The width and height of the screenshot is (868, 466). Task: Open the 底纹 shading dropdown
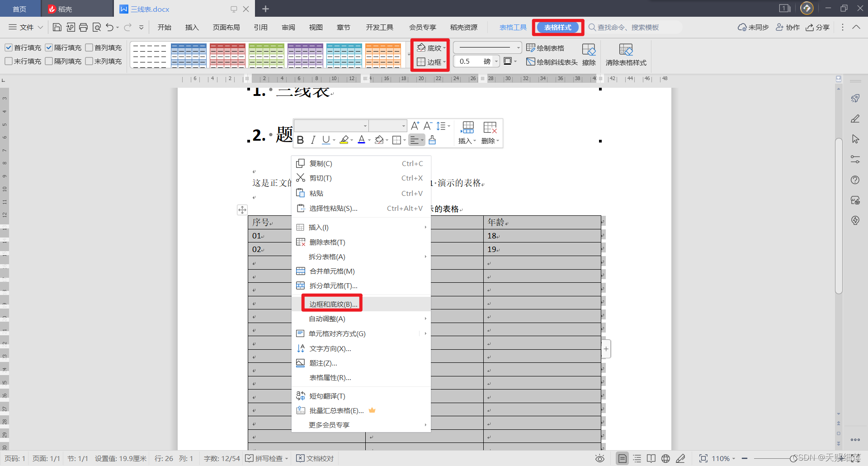[431, 48]
